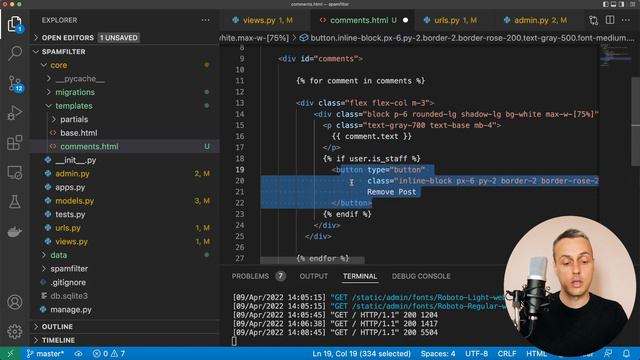The image size is (640, 360).
Task: Click the Ln 19, Col 19 cursor position
Action: coord(361,353)
